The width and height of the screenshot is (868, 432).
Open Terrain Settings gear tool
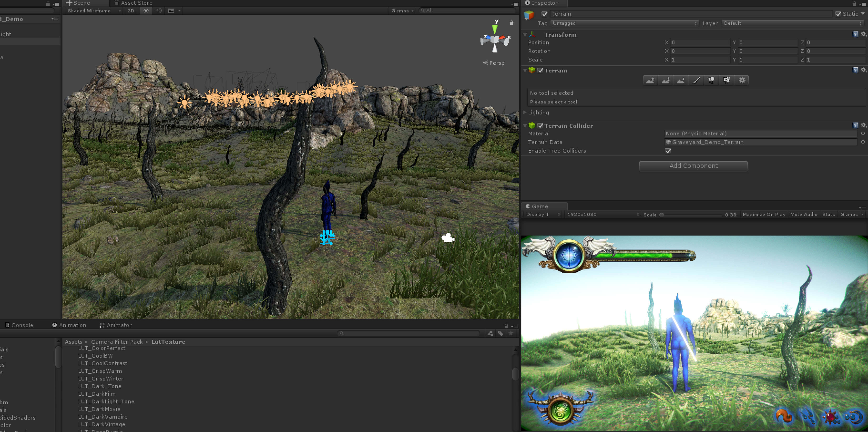tap(742, 80)
